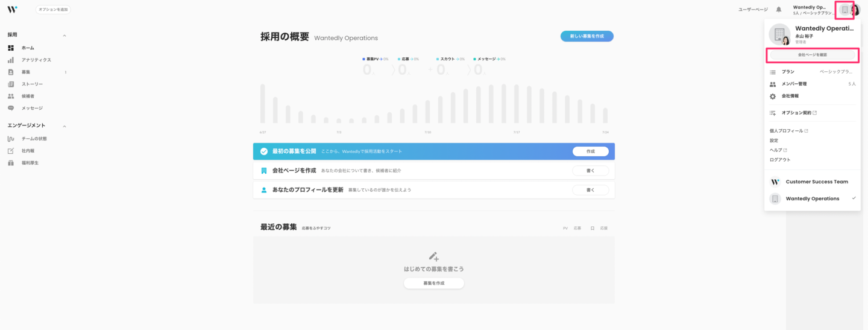
Task: Click the メンバー管理 people icon in dropdown
Action: 773,84
